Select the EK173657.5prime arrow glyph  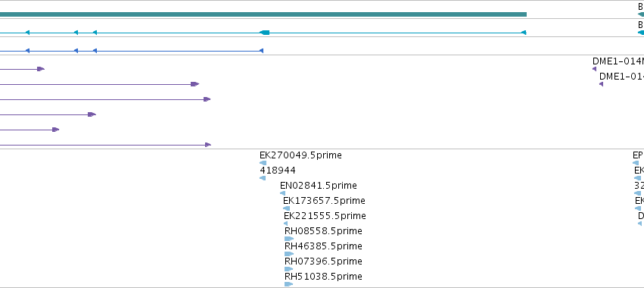point(286,208)
